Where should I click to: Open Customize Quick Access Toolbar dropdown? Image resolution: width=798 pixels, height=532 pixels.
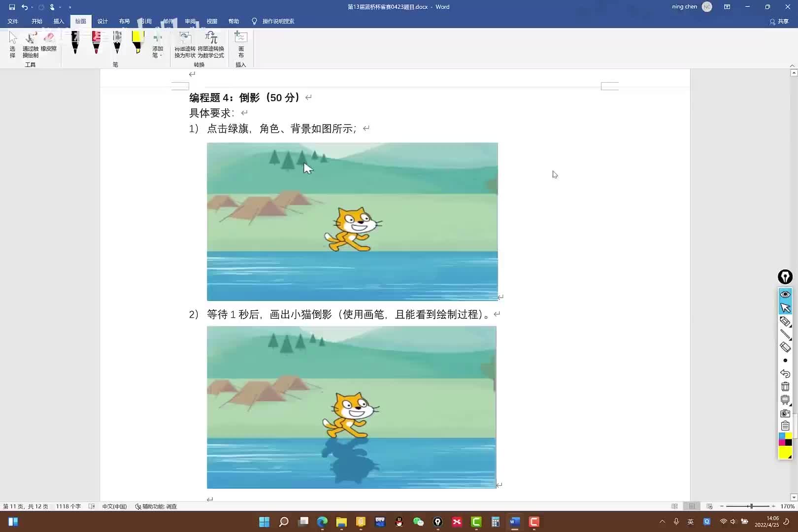click(70, 7)
